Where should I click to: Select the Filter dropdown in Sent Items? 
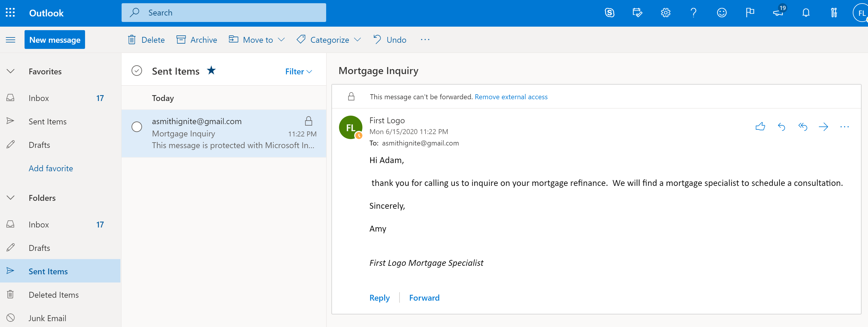298,70
